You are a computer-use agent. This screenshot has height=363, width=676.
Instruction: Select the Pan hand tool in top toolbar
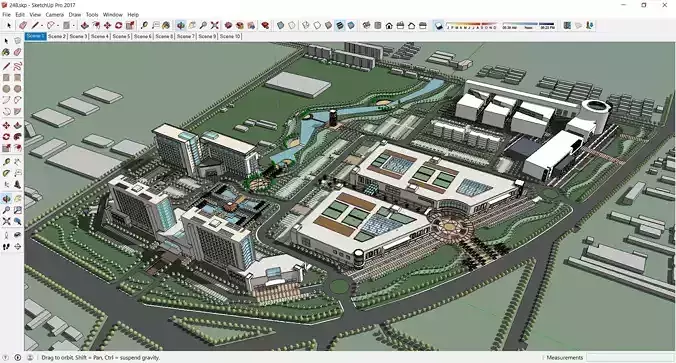(192, 25)
